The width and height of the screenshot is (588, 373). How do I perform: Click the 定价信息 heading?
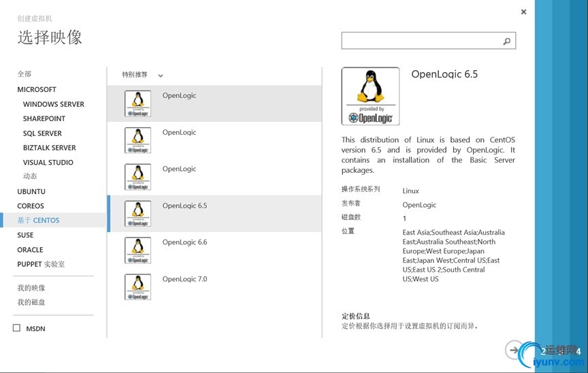(x=355, y=316)
